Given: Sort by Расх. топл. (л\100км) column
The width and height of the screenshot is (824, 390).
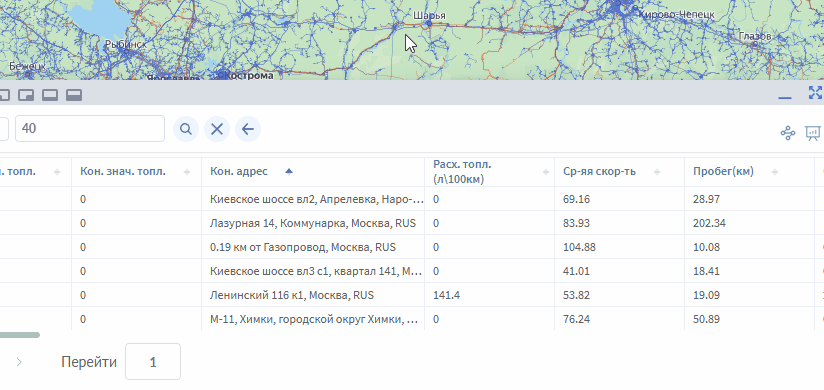Looking at the screenshot, I should click(x=546, y=172).
